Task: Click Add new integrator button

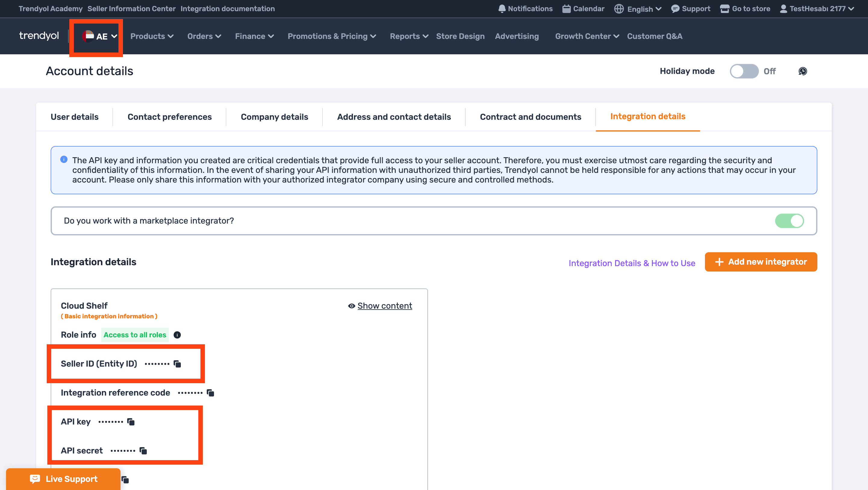Action: [x=761, y=262]
